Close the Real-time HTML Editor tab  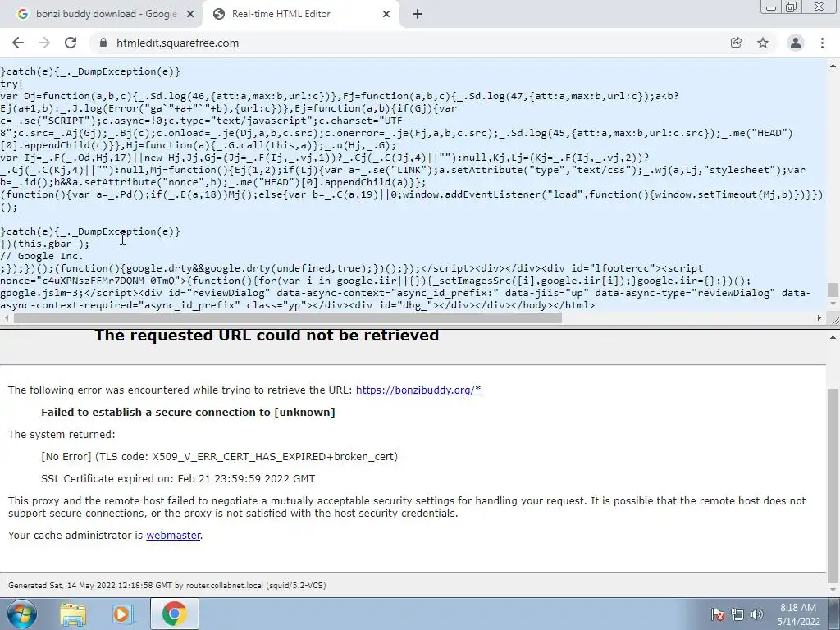386,15
